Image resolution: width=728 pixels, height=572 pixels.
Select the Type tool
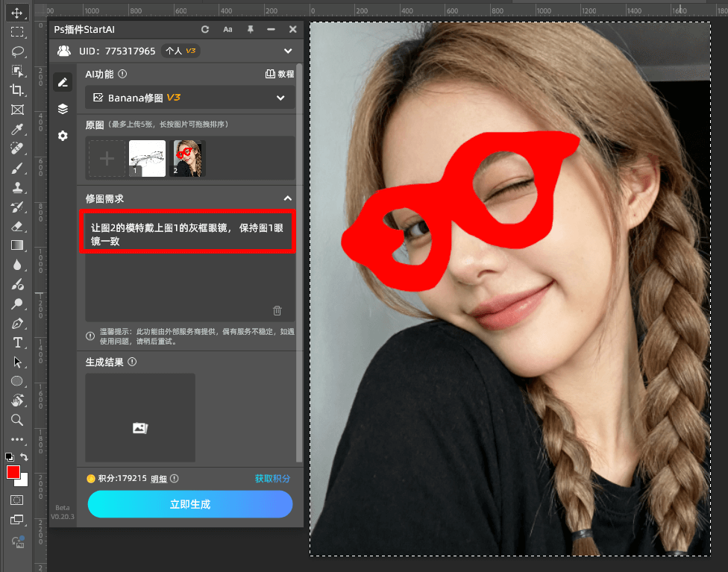[x=18, y=343]
